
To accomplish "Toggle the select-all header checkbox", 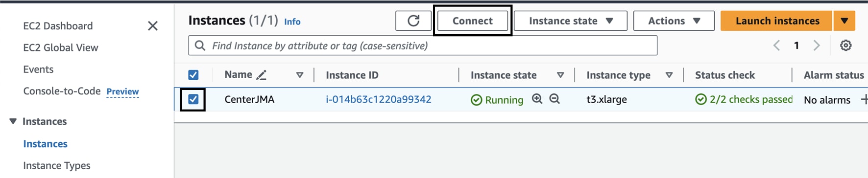I will click(193, 75).
